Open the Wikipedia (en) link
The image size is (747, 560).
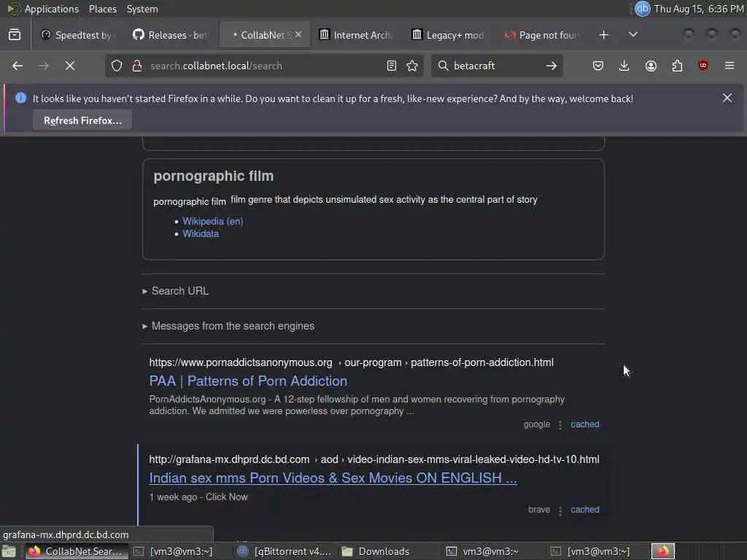tap(213, 221)
